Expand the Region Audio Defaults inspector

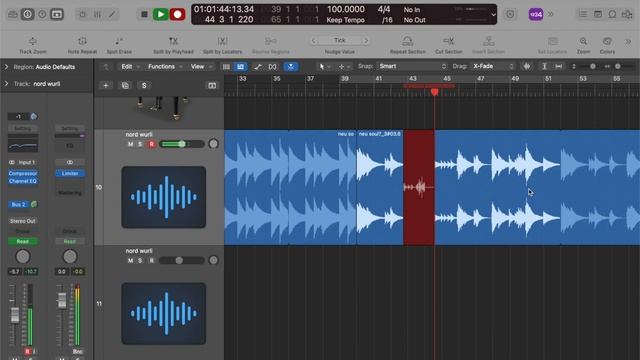pyautogui.click(x=6, y=67)
